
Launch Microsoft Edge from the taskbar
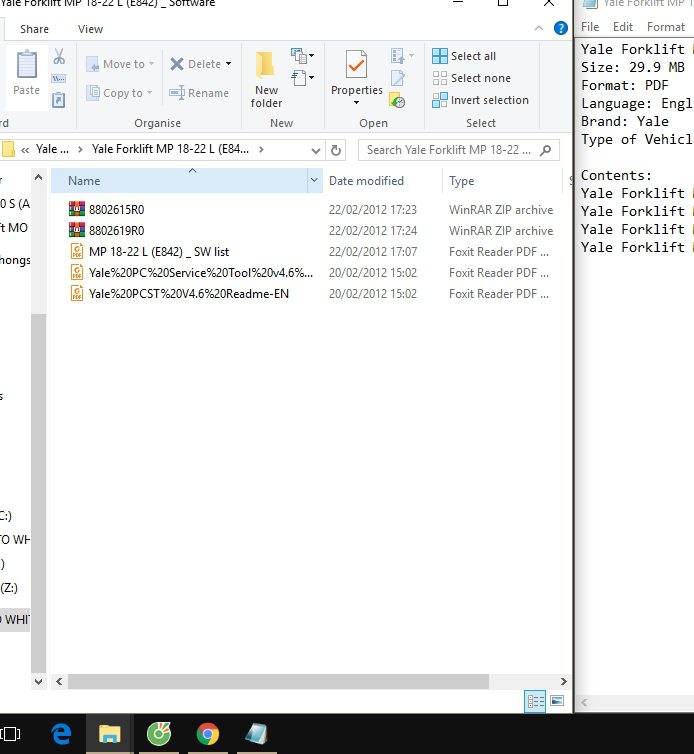62,734
